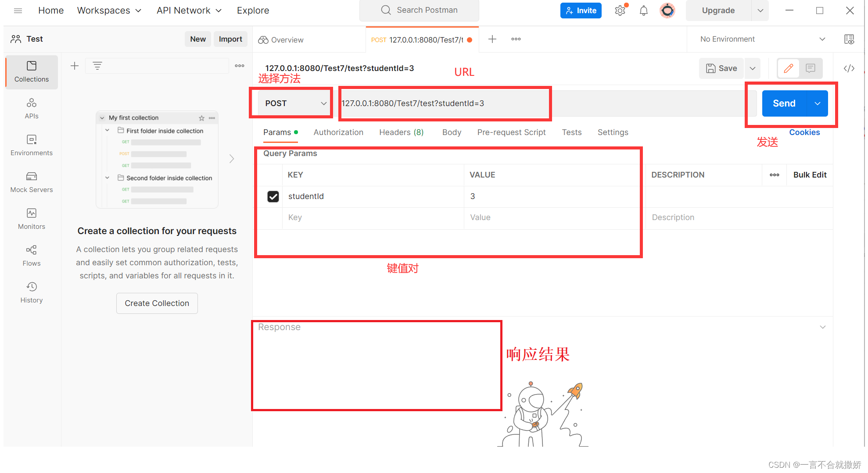The height and width of the screenshot is (473, 868).
Task: Open History in the sidebar
Action: (32, 293)
